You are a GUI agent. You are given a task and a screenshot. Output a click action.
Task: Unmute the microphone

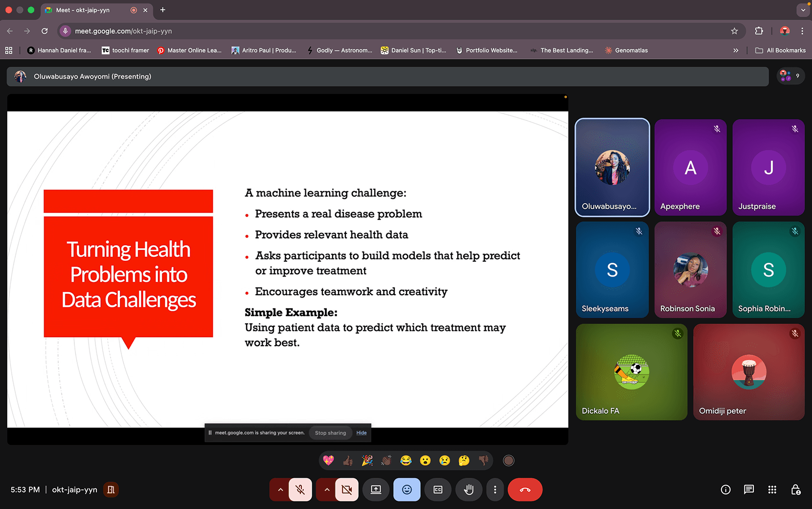300,489
